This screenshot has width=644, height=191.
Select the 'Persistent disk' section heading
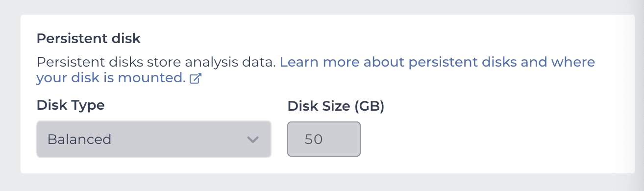89,38
